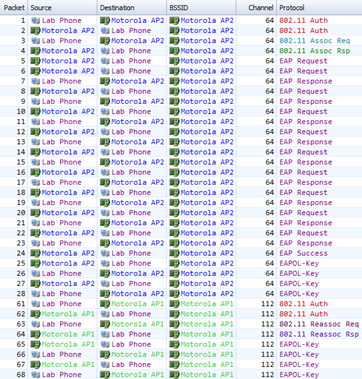Select the 802.11 Auth protocol in packet 1
The width and height of the screenshot is (362, 379).
[x=303, y=21]
